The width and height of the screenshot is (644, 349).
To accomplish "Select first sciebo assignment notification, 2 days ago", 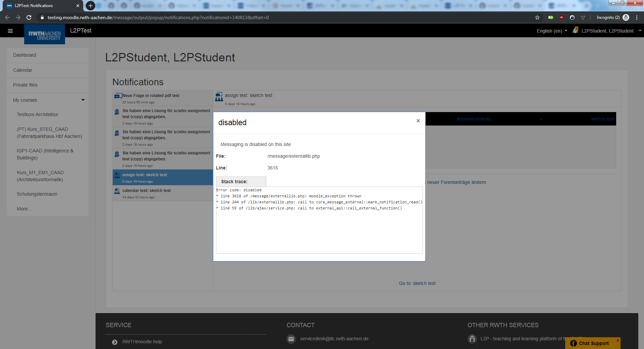I will click(163, 116).
